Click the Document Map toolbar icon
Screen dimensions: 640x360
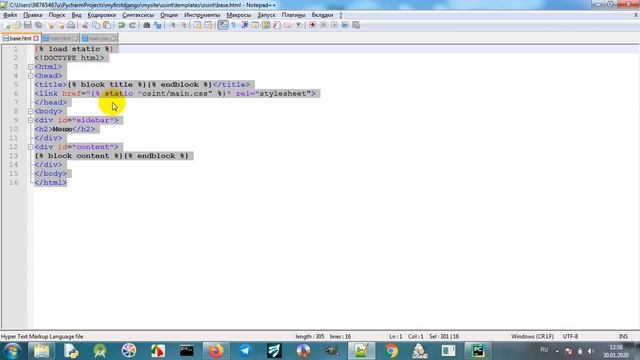pos(266,25)
